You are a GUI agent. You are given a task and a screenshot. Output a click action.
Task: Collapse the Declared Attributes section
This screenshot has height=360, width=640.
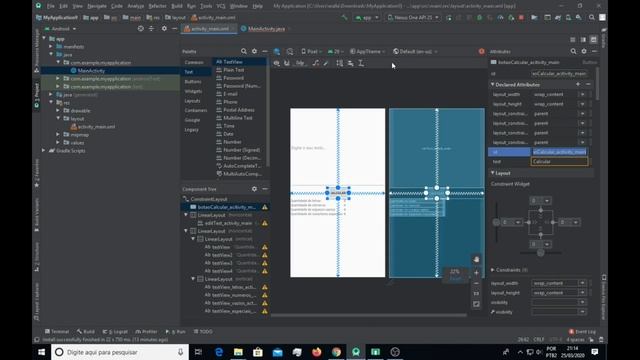point(493,84)
